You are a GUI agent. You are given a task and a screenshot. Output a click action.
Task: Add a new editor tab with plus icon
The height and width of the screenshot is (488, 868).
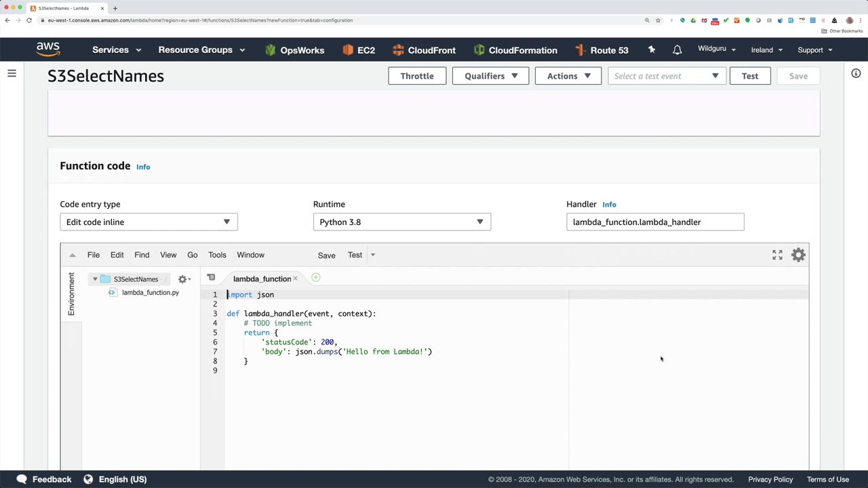(x=315, y=278)
